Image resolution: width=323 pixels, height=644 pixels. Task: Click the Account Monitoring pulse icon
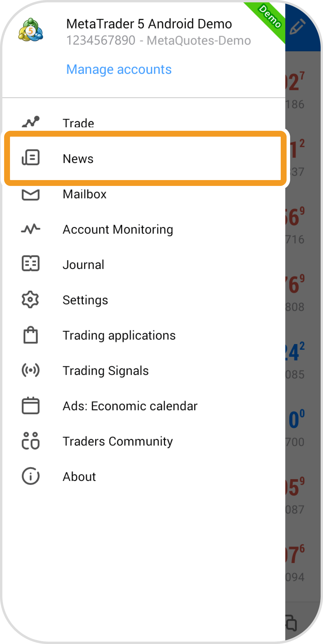31,229
